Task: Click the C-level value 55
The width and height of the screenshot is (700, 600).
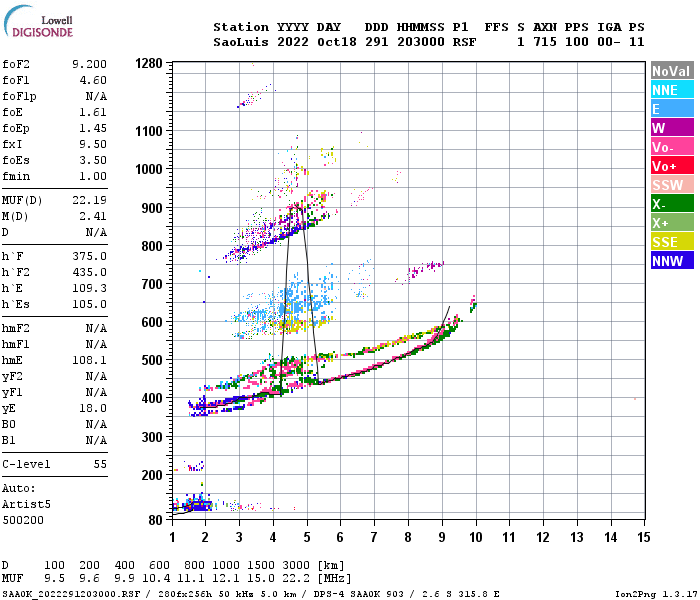Action: [x=100, y=464]
